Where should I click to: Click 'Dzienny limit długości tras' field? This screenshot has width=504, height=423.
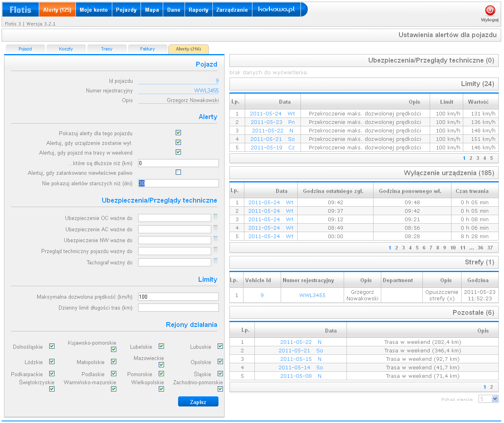178,308
